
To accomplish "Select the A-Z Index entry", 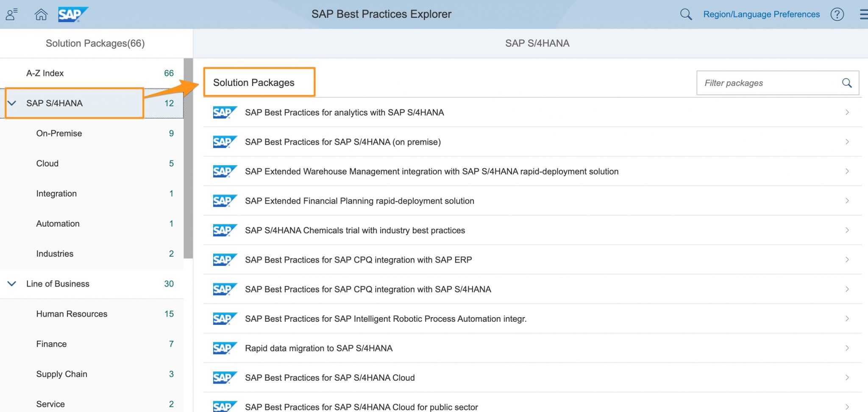I will [45, 72].
